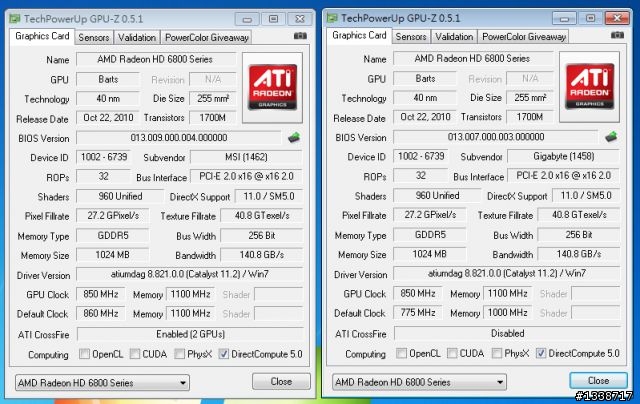Click the Close button in right GPU-Z window

coord(598,381)
